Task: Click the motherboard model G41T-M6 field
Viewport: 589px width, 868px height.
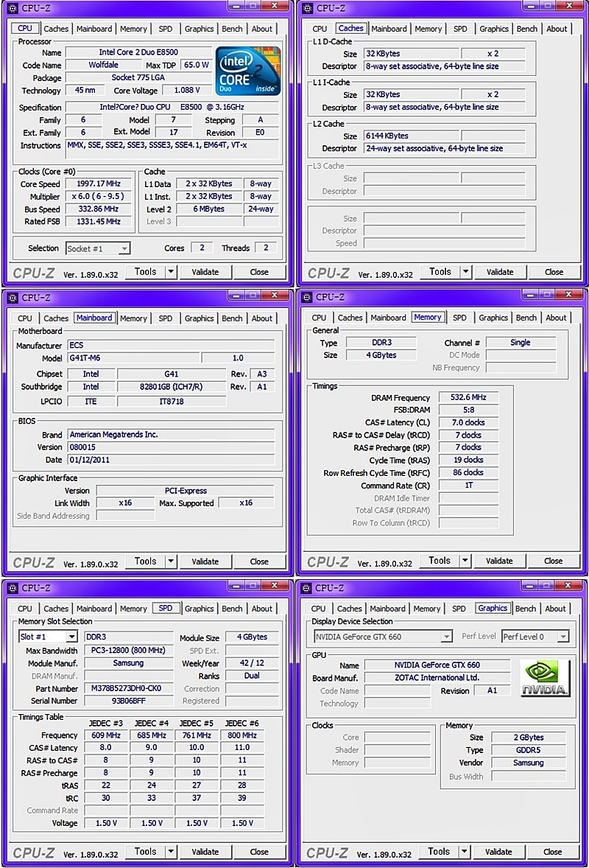Action: point(133,358)
